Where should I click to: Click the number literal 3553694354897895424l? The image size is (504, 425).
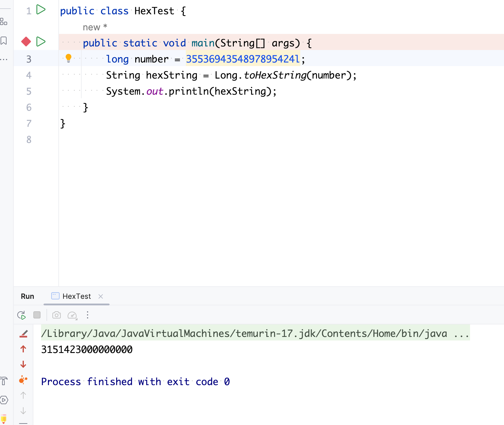tap(243, 59)
